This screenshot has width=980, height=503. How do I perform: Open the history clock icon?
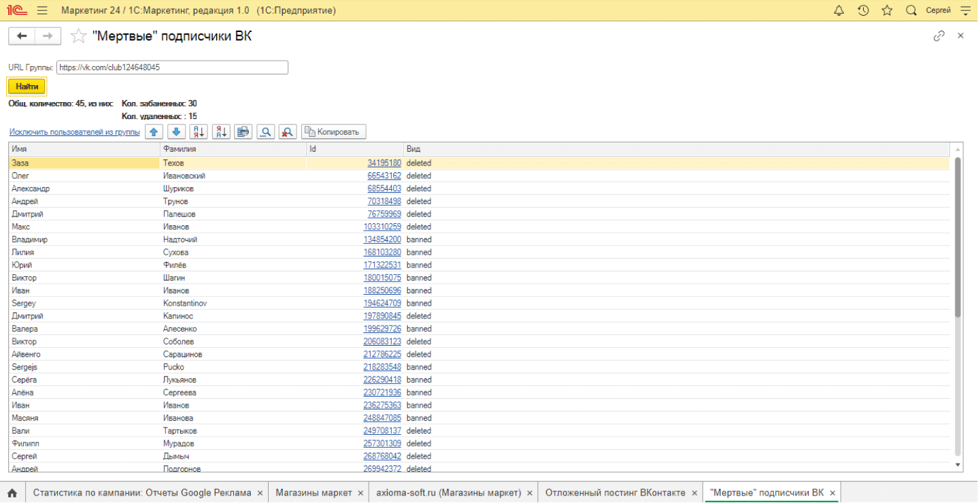coord(863,10)
